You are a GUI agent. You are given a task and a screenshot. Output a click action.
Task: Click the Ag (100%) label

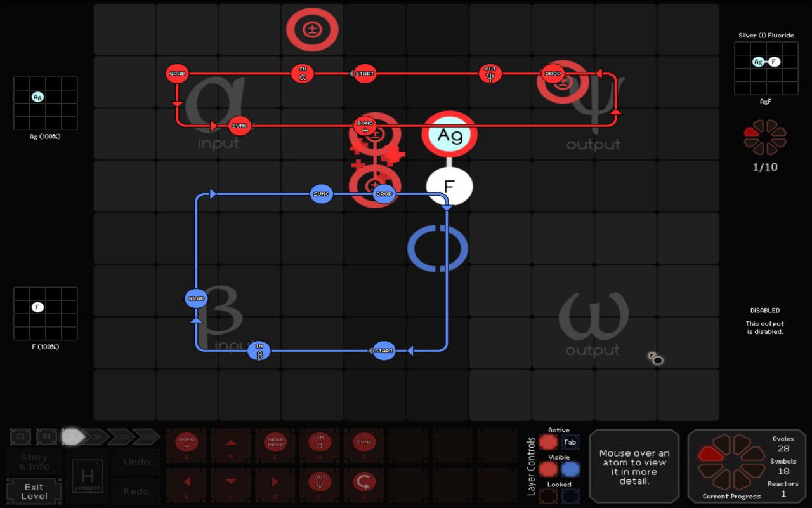[46, 137]
